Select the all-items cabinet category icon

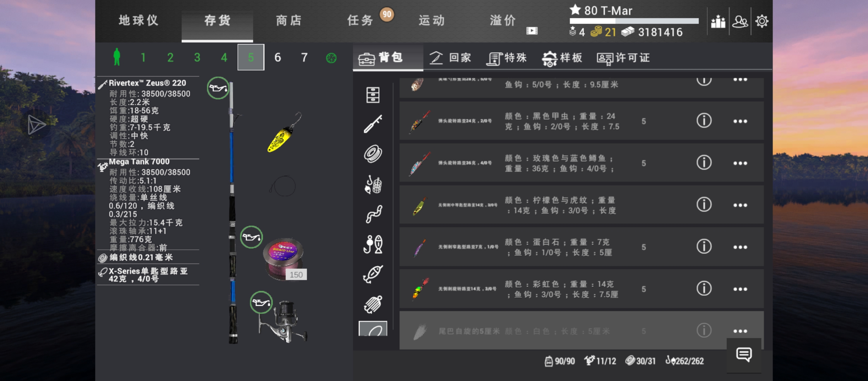point(373,95)
